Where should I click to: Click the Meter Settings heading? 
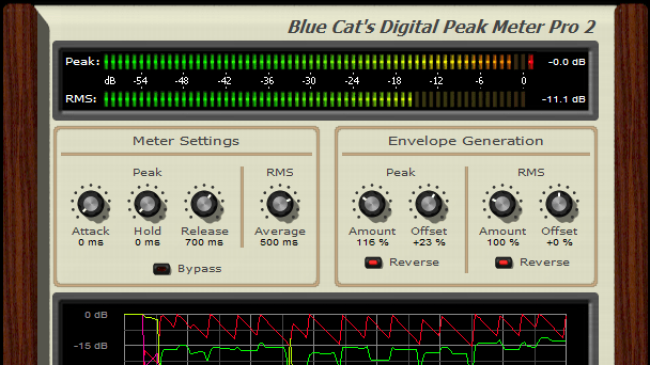pyautogui.click(x=186, y=141)
